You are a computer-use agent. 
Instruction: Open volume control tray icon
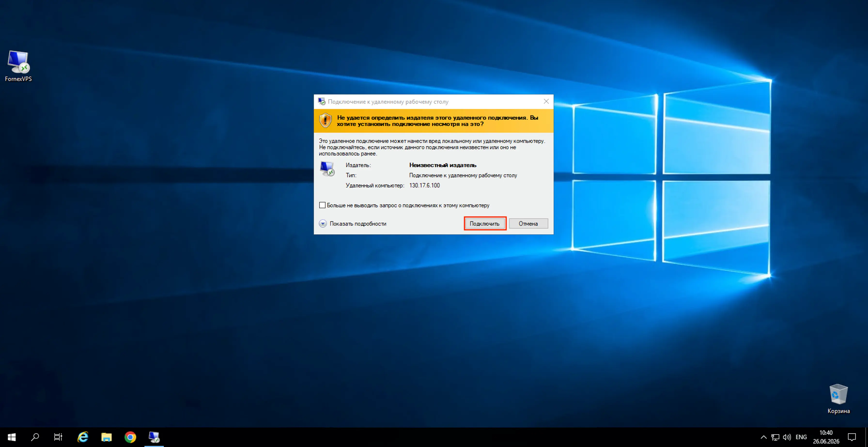point(787,437)
